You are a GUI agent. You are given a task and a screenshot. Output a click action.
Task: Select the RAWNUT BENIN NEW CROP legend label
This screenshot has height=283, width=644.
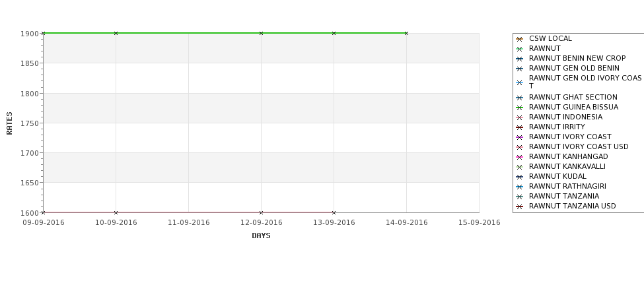pyautogui.click(x=577, y=58)
